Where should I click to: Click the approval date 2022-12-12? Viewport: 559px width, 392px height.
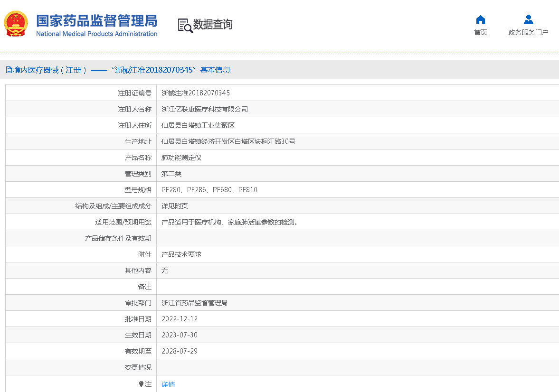[180, 319]
